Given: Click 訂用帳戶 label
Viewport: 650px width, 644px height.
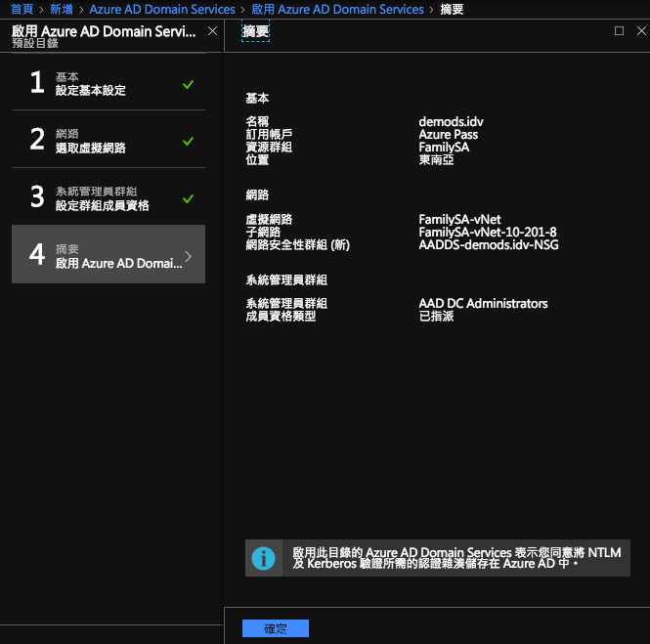Looking at the screenshot, I should (x=269, y=135).
